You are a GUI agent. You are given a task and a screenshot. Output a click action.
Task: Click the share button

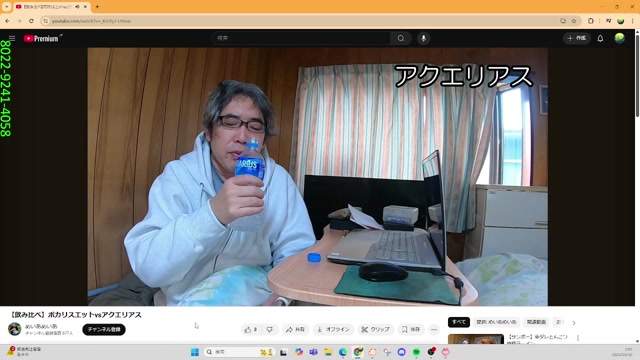pyautogui.click(x=295, y=329)
